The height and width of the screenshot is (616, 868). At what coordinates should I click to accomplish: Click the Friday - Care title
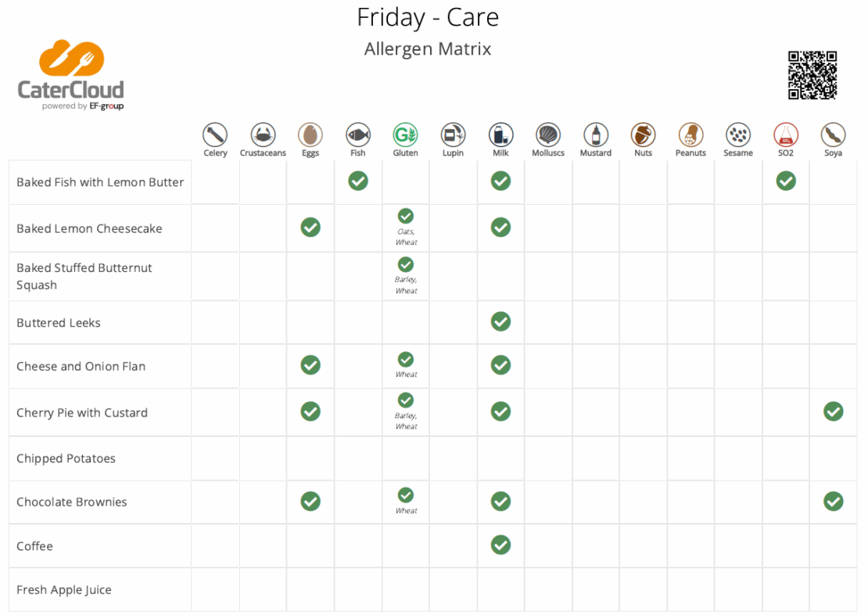pos(428,17)
